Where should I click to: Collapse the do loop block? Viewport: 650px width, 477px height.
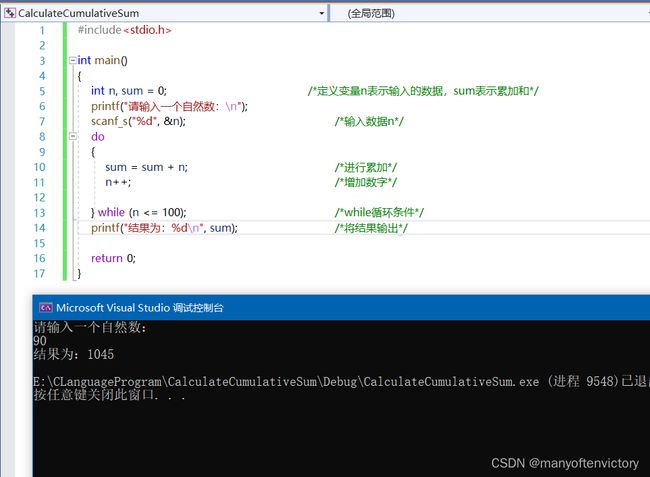tap(73, 136)
